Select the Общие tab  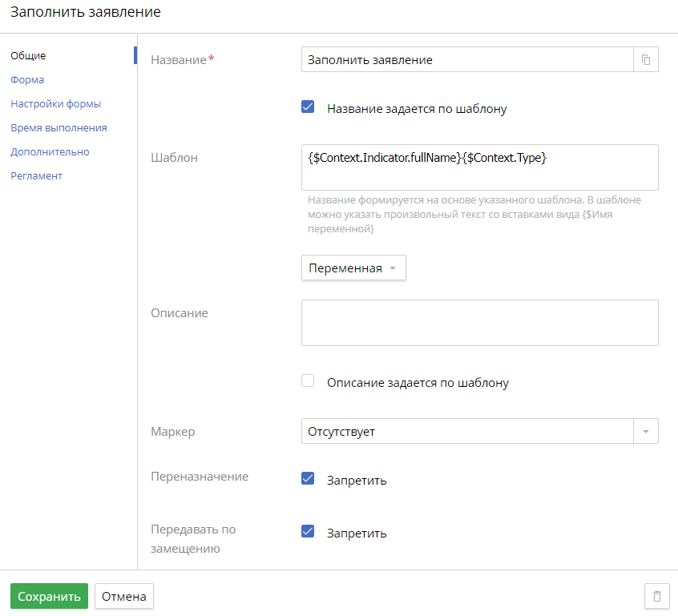point(28,56)
